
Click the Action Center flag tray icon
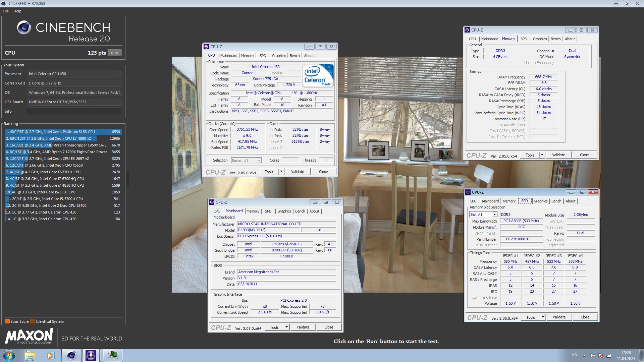(x=600, y=356)
